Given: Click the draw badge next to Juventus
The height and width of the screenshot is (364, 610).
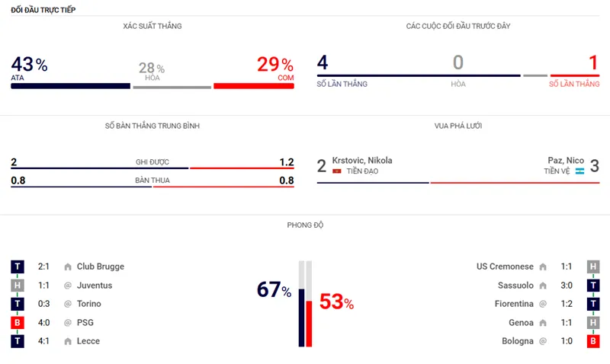Looking at the screenshot, I should (x=18, y=286).
